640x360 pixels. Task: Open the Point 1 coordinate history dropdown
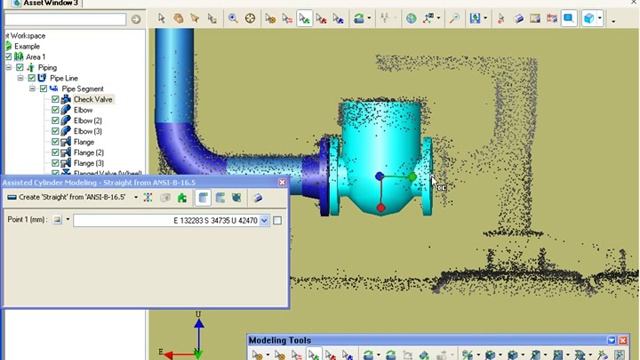(x=264, y=220)
